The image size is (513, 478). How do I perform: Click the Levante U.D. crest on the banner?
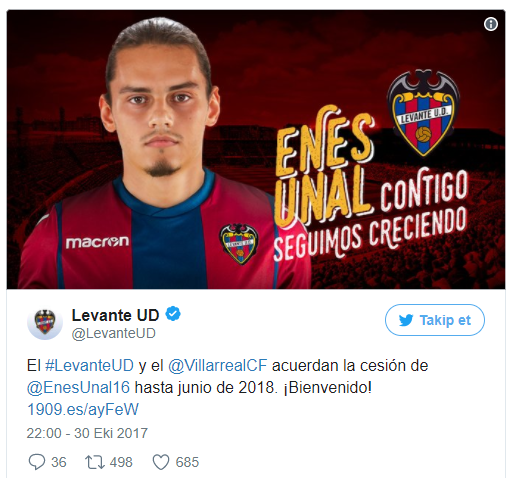coord(423,112)
